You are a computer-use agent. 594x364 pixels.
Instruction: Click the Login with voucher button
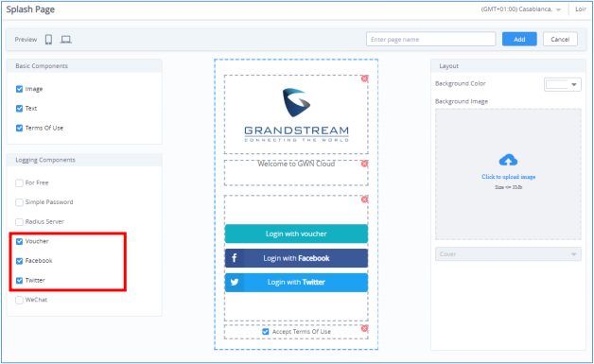(296, 234)
